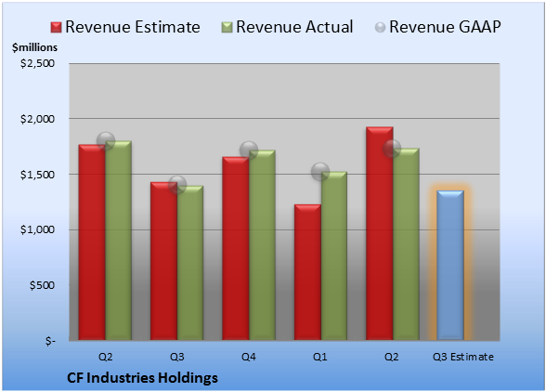The width and height of the screenshot is (546, 392).
Task: Click the 'Q3' category label
Action: tap(177, 357)
